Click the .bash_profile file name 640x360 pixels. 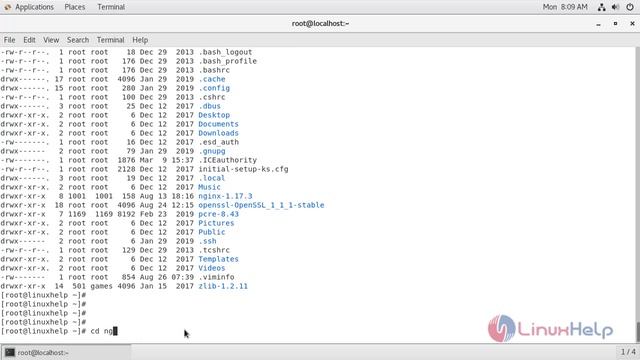click(227, 61)
